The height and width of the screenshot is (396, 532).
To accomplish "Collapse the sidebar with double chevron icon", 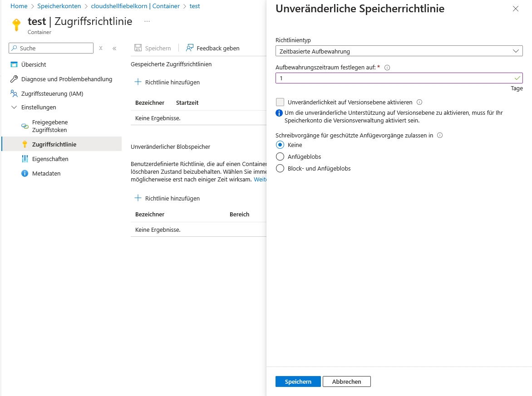I will point(114,48).
